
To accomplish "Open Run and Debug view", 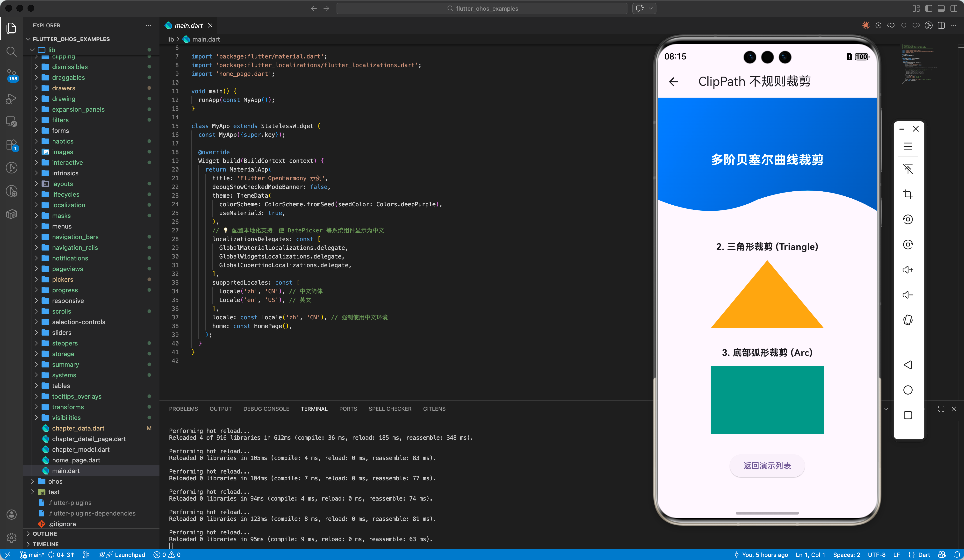I will (12, 99).
